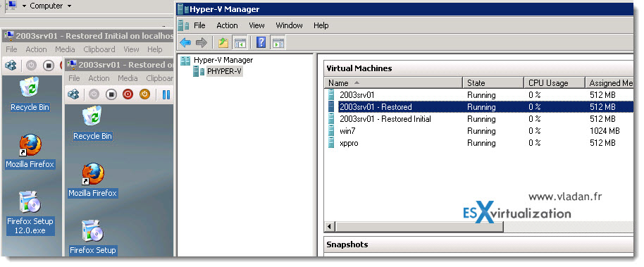Open Clipboard menu in Restored Initial window

coord(99,49)
